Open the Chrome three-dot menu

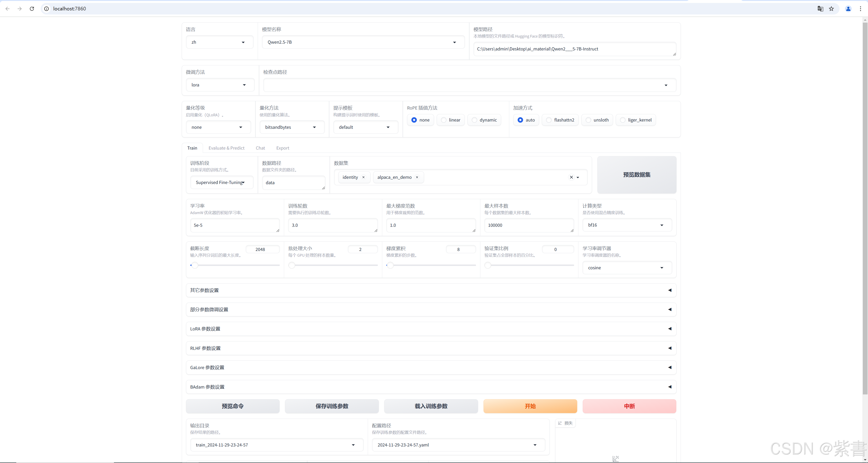(860, 9)
